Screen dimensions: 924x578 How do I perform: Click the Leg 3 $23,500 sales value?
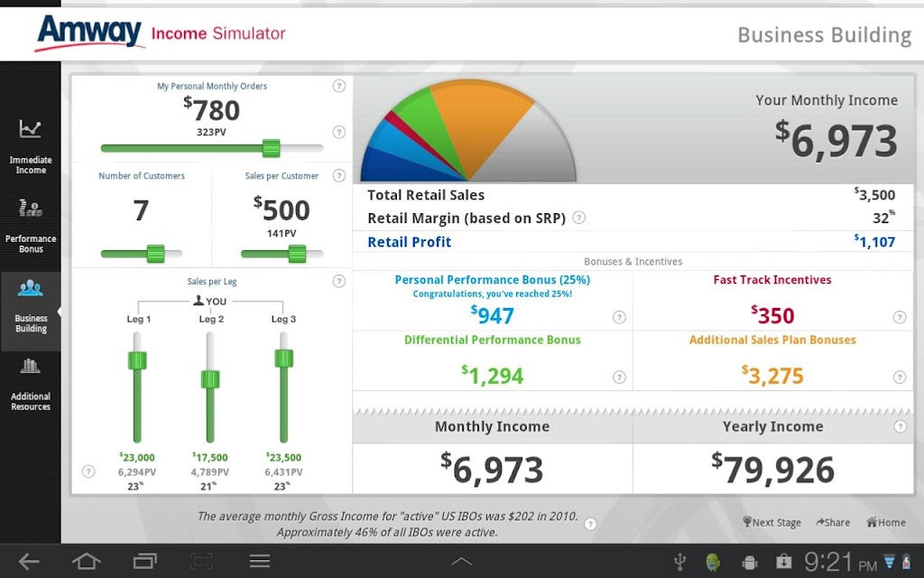click(x=283, y=457)
